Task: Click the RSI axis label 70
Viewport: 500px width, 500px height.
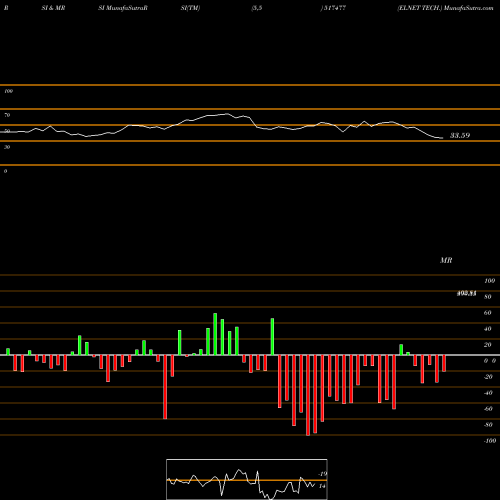Action: coord(7,115)
